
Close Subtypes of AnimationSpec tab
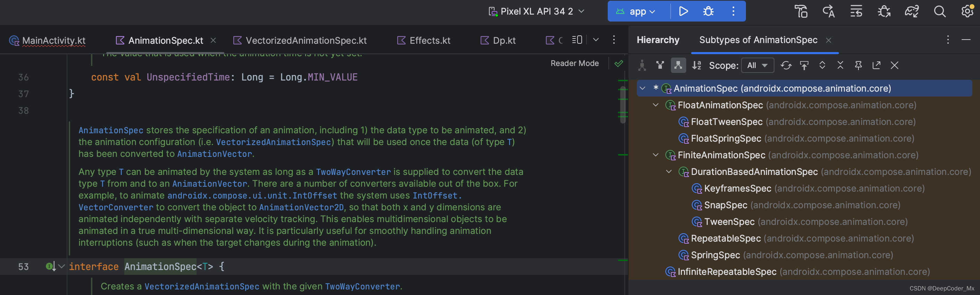(829, 40)
